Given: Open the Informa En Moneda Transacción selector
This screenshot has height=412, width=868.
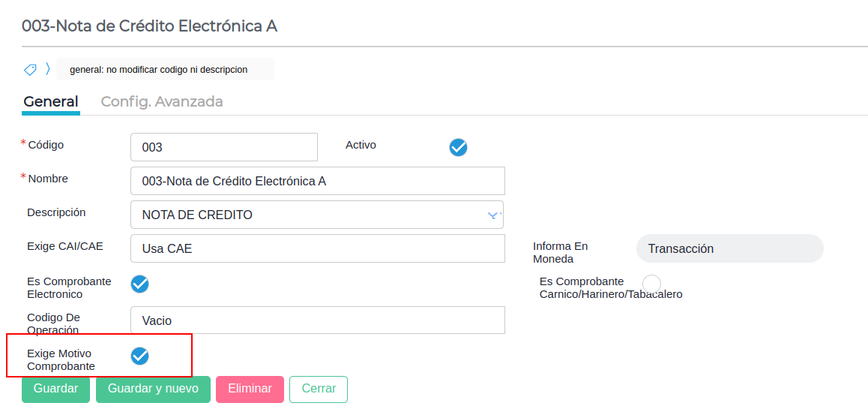Looking at the screenshot, I should click(729, 248).
